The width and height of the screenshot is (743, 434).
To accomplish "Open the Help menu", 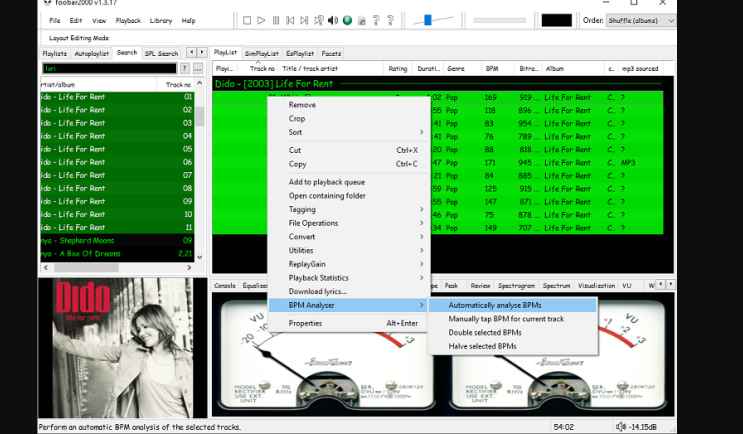I will click(x=189, y=21).
